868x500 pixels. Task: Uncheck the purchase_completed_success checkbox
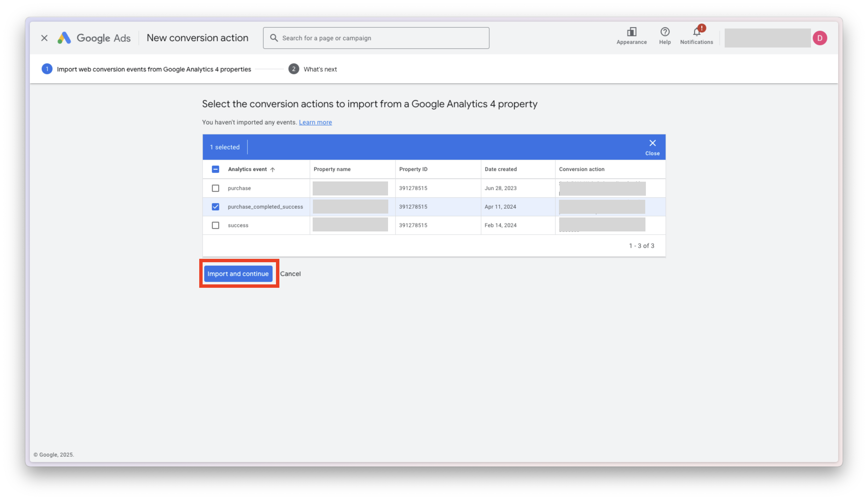pos(216,207)
